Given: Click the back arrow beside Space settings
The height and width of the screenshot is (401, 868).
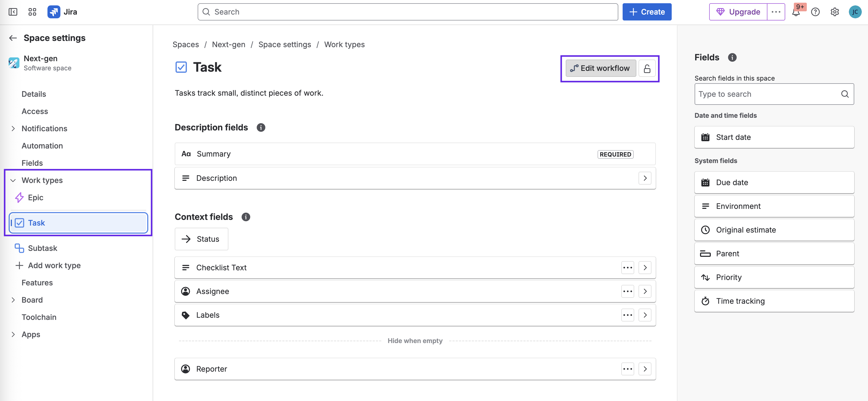Looking at the screenshot, I should pos(13,38).
